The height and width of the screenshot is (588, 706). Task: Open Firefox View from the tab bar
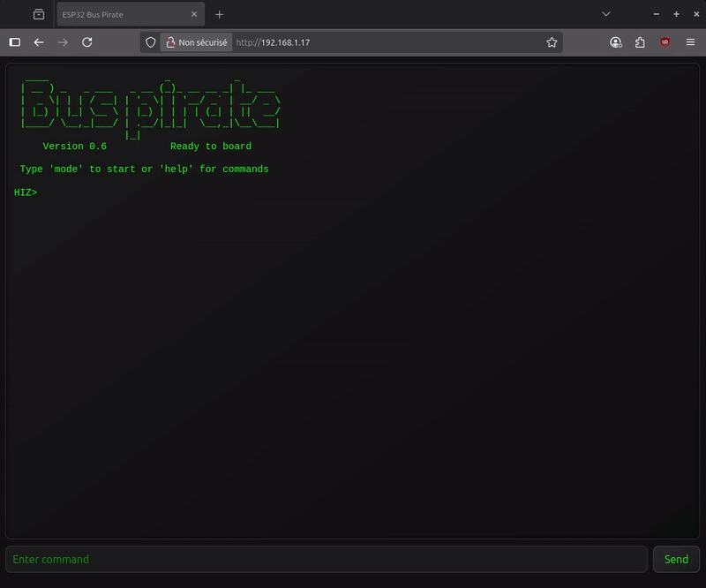pos(39,14)
